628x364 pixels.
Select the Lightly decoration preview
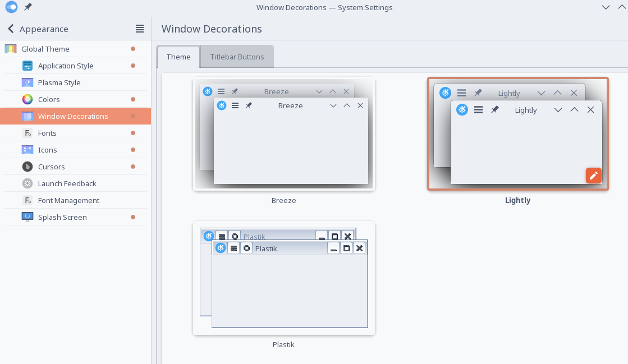(x=518, y=133)
